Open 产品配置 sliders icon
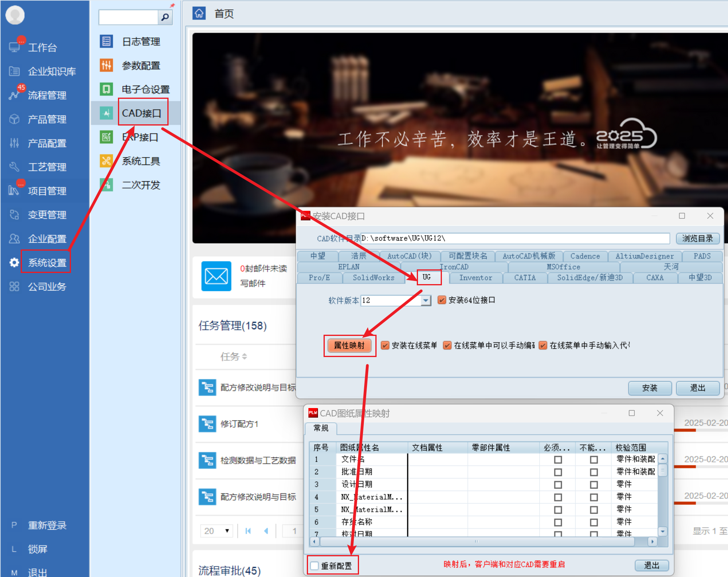The image size is (728, 577). (14, 143)
